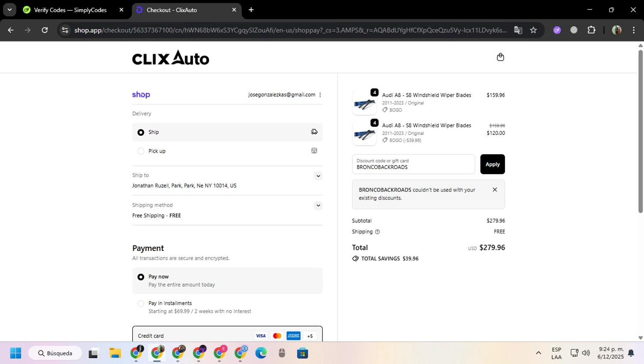Image resolution: width=644 pixels, height=364 pixels.
Task: View site information icon in address bar
Action: (65, 30)
